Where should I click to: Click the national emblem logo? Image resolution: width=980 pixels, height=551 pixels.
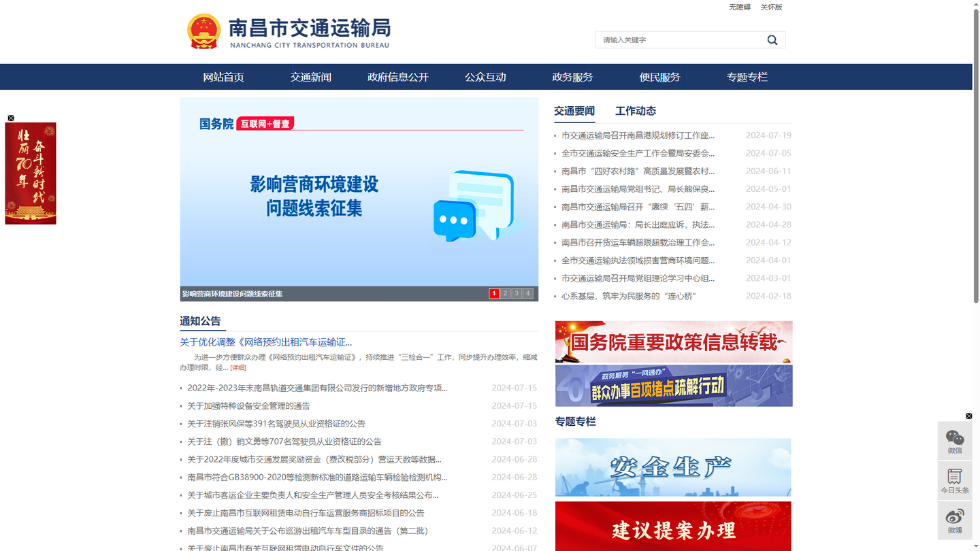[203, 31]
